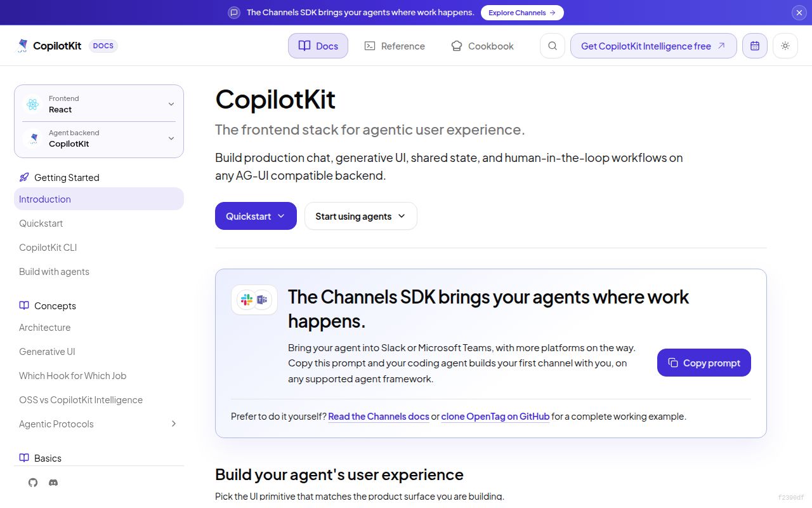Click the Basics section heading
The width and height of the screenshot is (812, 508).
[48, 458]
